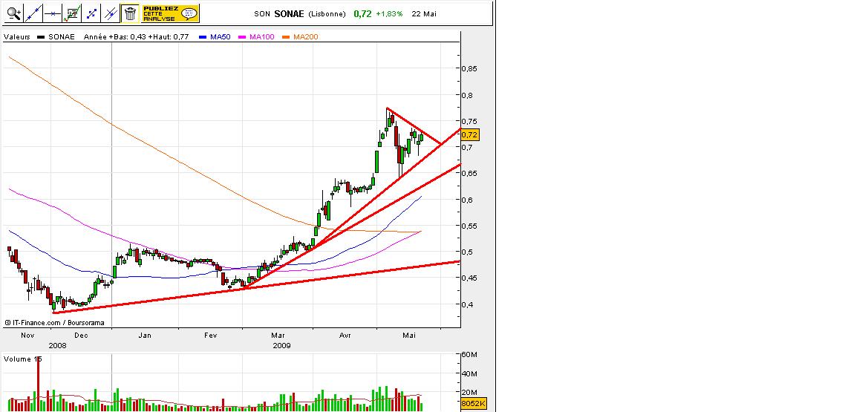This screenshot has height=412, width=868.
Task: Click the 2008 year label
Action: pyautogui.click(x=58, y=345)
